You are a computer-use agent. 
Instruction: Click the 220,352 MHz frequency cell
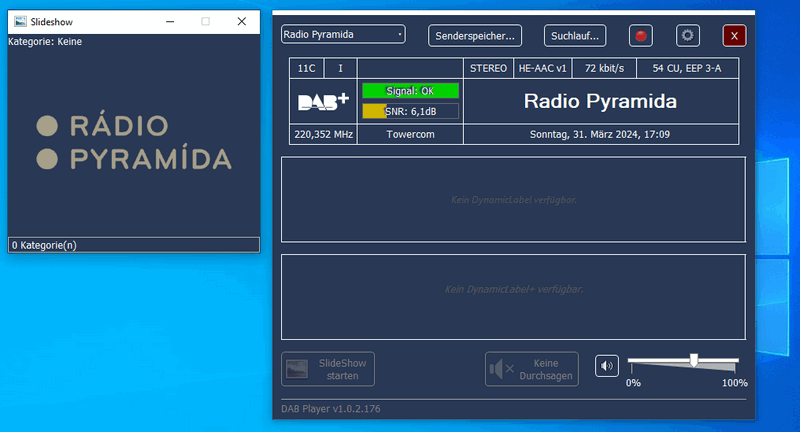[x=323, y=135]
